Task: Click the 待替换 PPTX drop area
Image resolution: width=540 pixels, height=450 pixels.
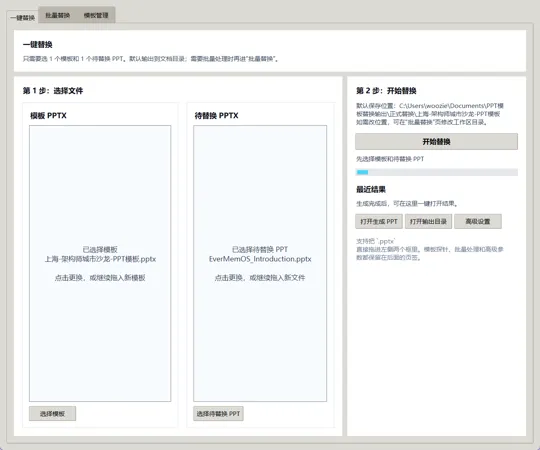Action: coord(260,263)
